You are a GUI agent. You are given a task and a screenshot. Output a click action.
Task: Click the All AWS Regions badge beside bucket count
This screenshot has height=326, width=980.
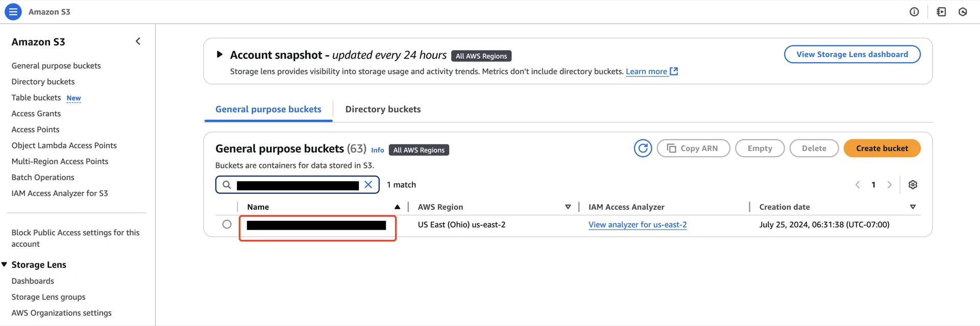pos(419,150)
